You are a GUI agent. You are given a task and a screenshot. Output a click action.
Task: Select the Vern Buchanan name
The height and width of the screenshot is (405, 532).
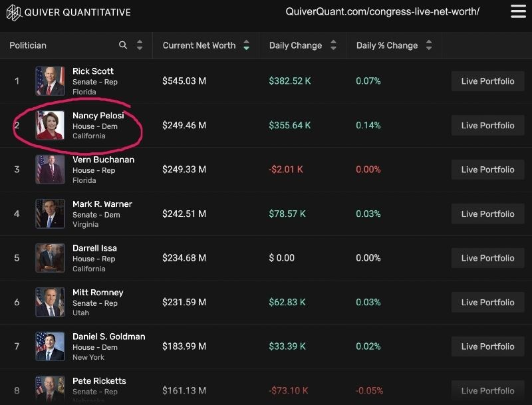[x=104, y=160]
